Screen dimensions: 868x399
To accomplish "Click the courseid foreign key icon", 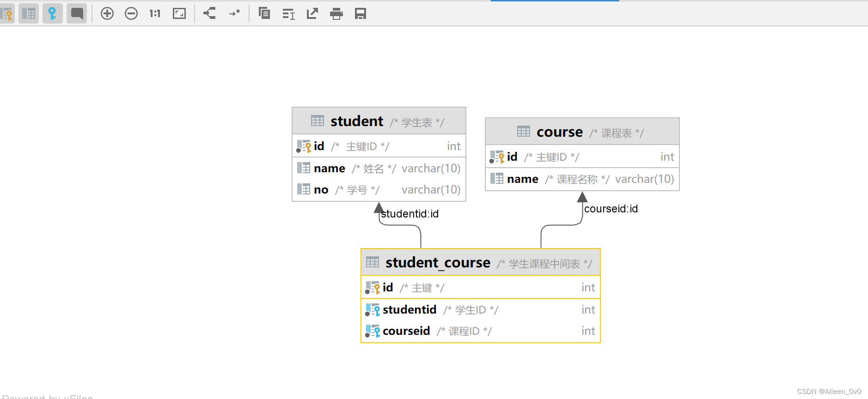I will pyautogui.click(x=373, y=331).
